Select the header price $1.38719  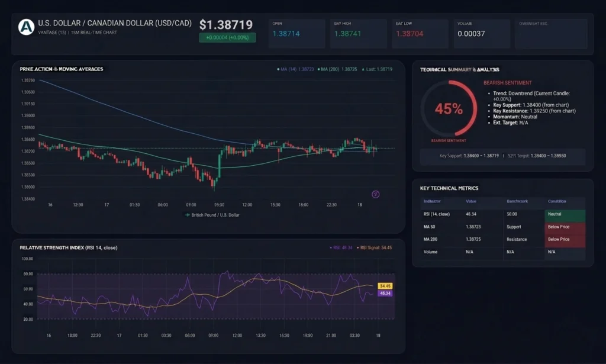click(x=225, y=25)
